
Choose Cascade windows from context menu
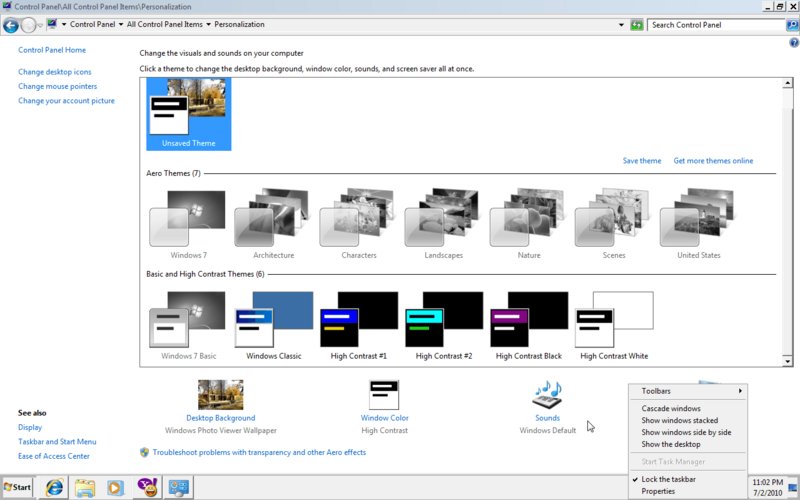[671, 408]
